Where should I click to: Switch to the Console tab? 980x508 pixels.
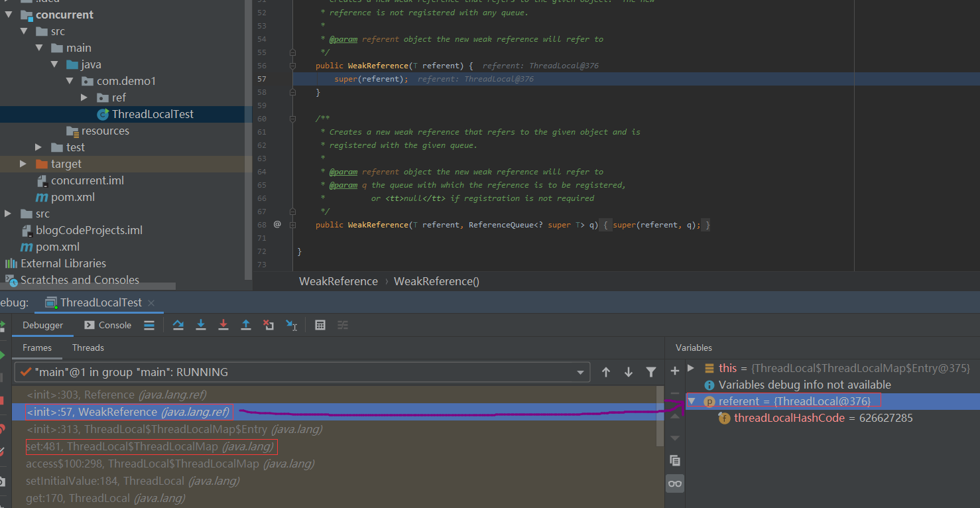tap(107, 325)
